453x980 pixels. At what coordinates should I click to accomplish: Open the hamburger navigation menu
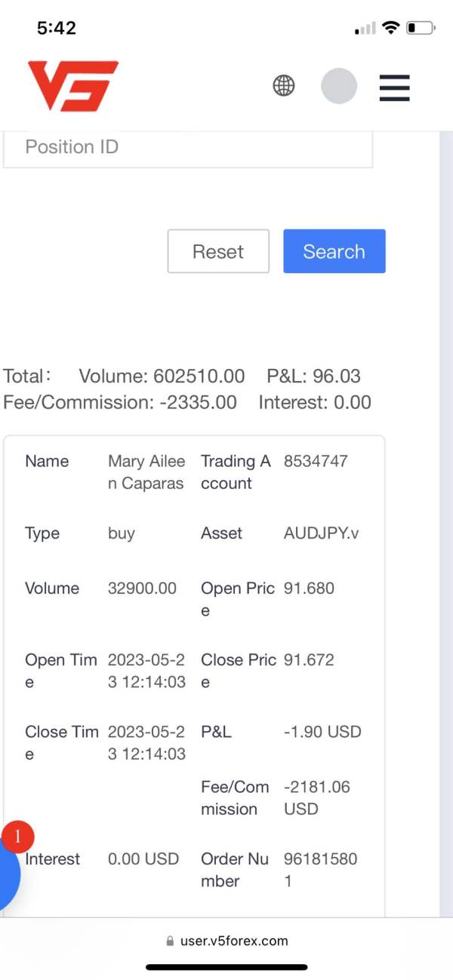[394, 88]
